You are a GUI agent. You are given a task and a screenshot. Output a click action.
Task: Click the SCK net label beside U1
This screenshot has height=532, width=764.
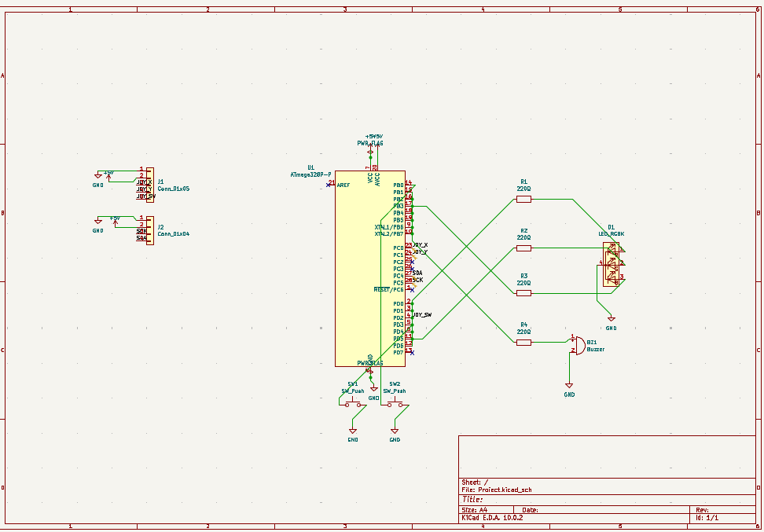[417, 280]
